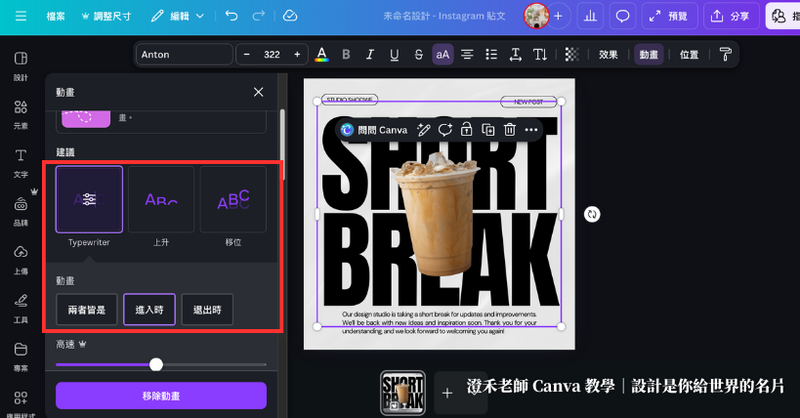The image size is (800, 418).
Task: Change text alignment
Action: pos(467,54)
